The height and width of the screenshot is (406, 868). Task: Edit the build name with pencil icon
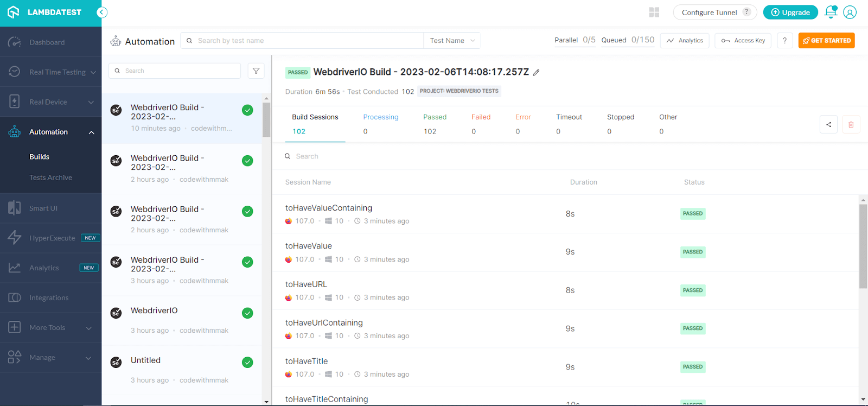[537, 73]
